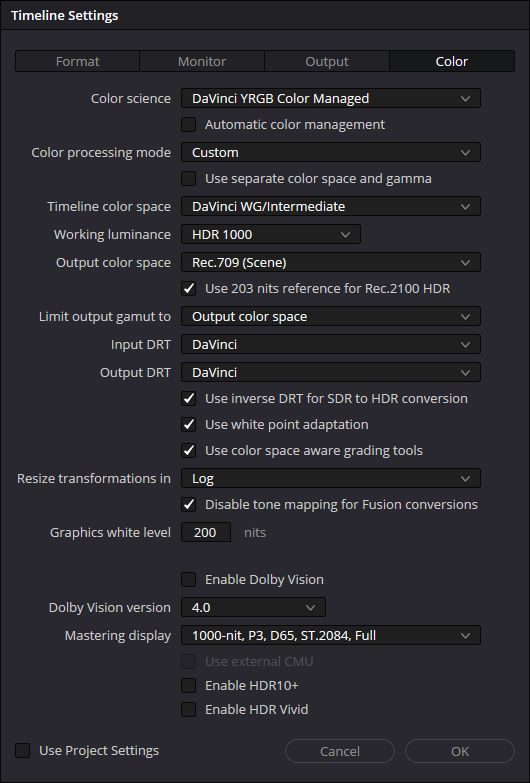The width and height of the screenshot is (530, 783).
Task: Uncheck Use white point adaptation
Action: [x=188, y=424]
